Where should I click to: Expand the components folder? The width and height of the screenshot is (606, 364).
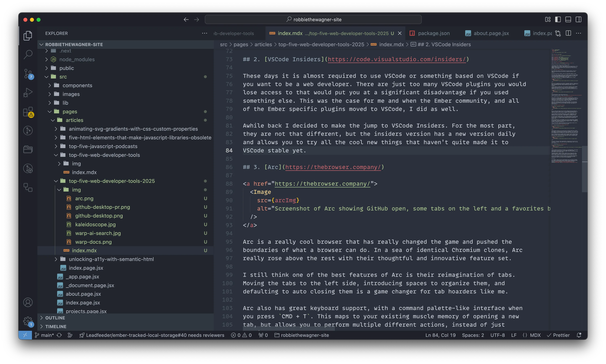click(125, 85)
